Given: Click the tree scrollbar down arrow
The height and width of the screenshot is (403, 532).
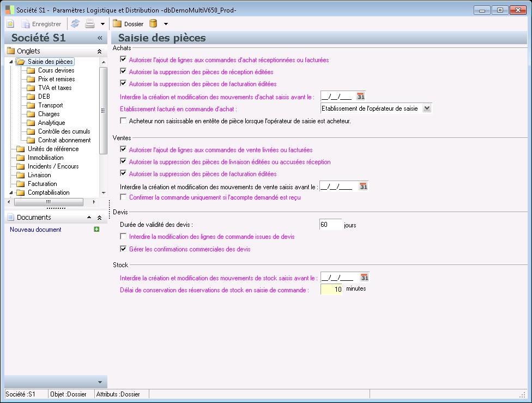Looking at the screenshot, I should pos(104,193).
